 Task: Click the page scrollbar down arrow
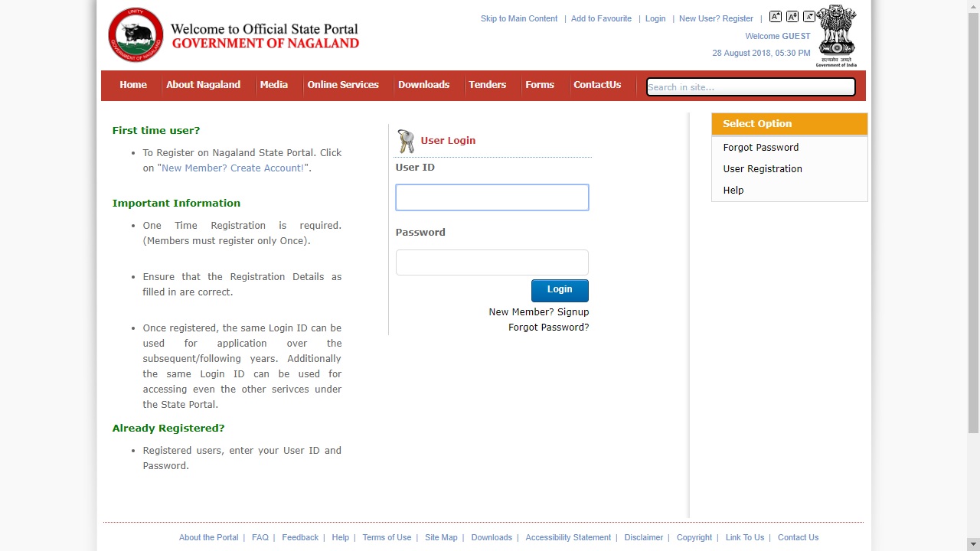(973, 544)
